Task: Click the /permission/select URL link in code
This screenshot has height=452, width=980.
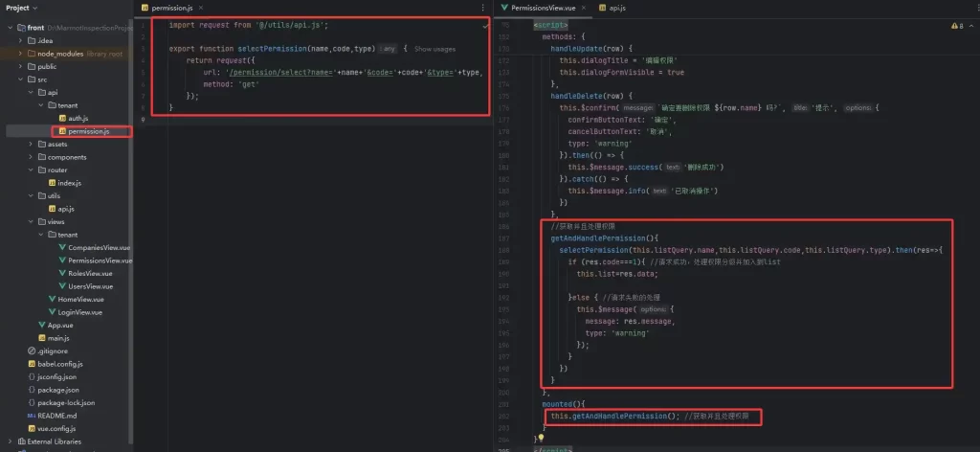Action: [x=278, y=72]
